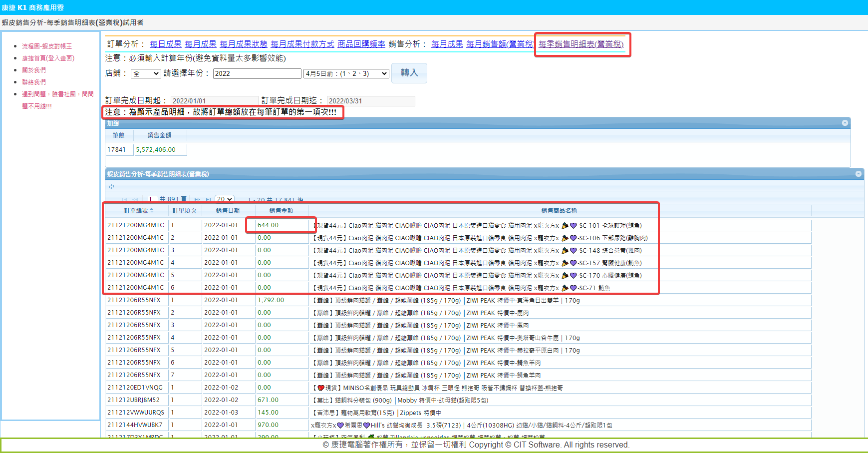Viewport: 868px width, 453px height.
Task: Open rows-per-page dropdown showing 20
Action: coord(225,199)
